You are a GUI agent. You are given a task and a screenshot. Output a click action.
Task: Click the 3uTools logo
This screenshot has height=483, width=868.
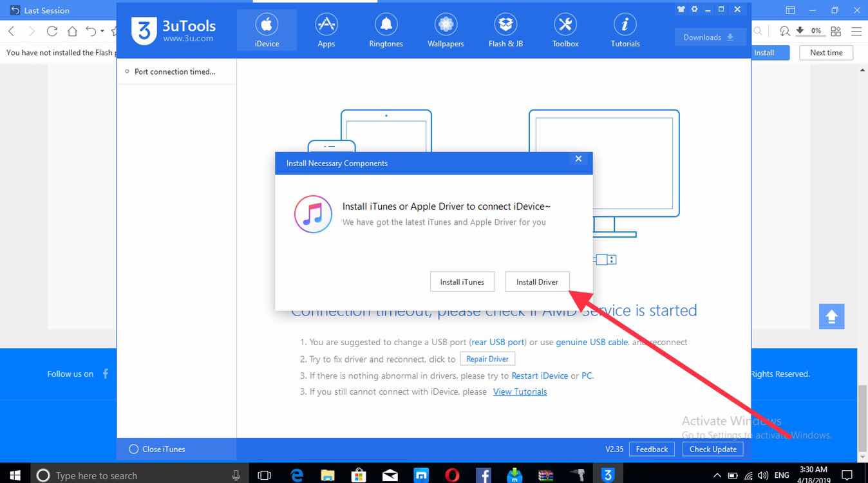point(174,30)
